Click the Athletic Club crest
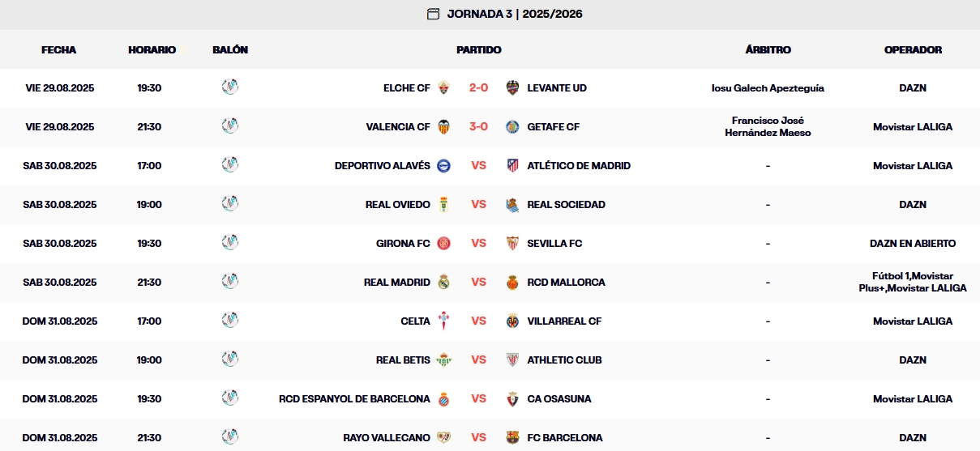The height and width of the screenshot is (451, 980). pyautogui.click(x=512, y=360)
